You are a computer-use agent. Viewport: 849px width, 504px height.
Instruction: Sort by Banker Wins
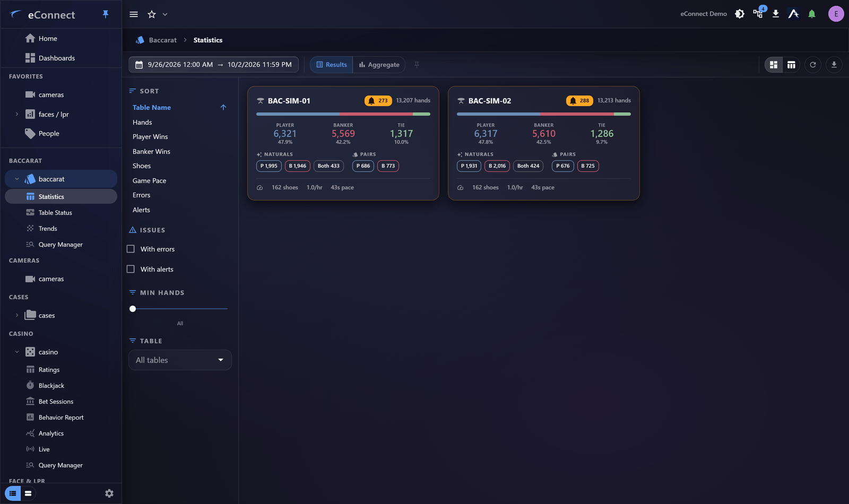point(151,151)
